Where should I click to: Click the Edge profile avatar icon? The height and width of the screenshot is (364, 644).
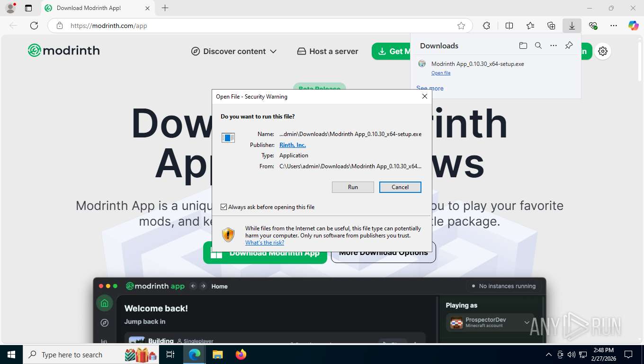pos(10,8)
